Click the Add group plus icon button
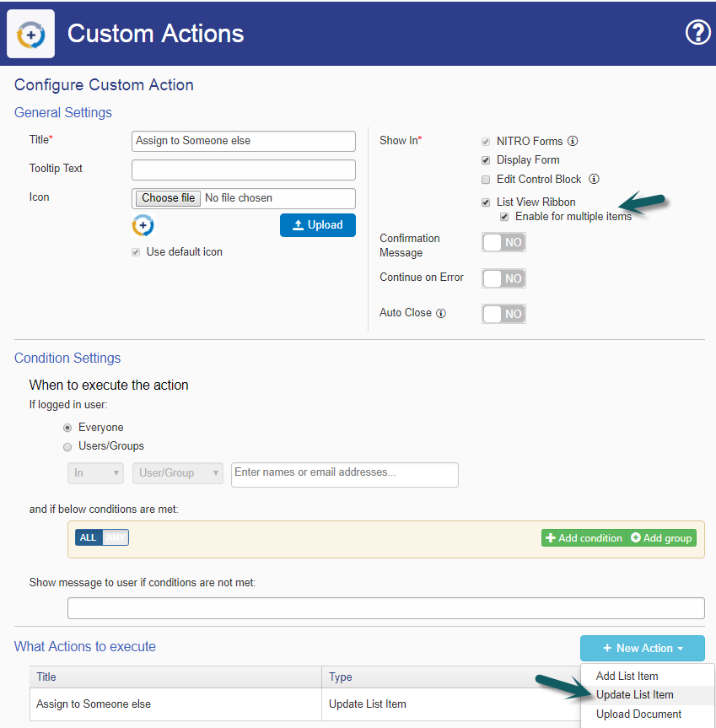Viewport: 716px width, 728px height. coord(662,537)
